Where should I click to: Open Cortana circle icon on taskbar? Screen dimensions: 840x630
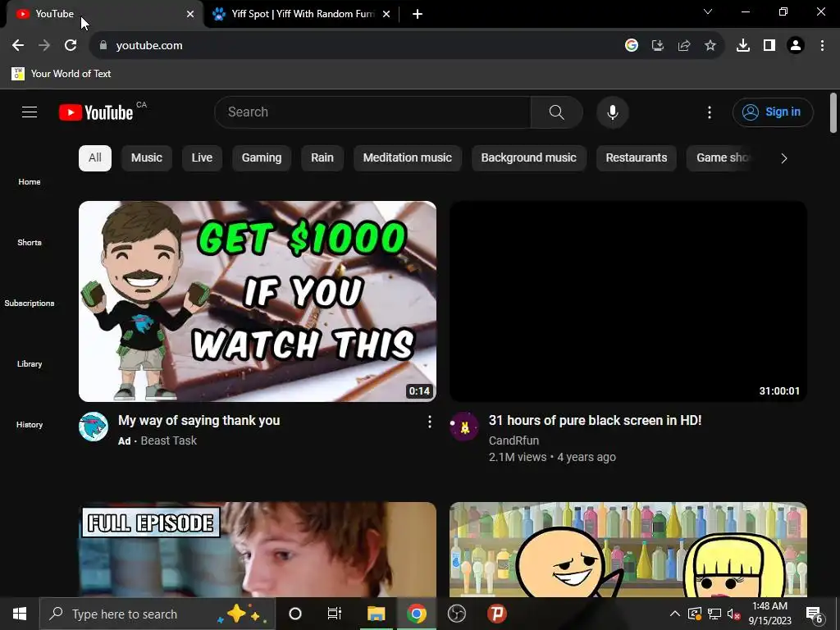click(x=295, y=614)
